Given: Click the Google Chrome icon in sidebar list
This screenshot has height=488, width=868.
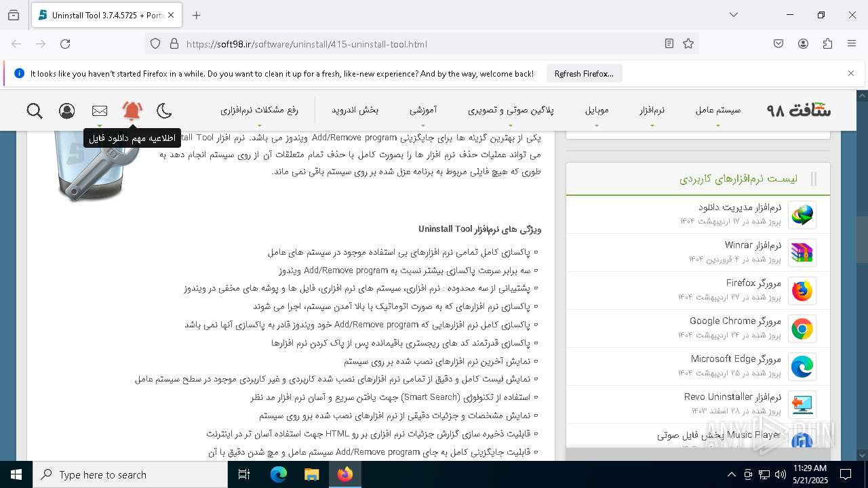Looking at the screenshot, I should click(x=802, y=329).
